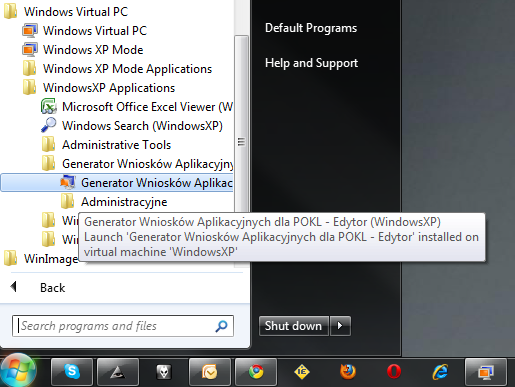The width and height of the screenshot is (515, 387).
Task: Open the Virtual PC taskbar icon
Action: click(486, 372)
